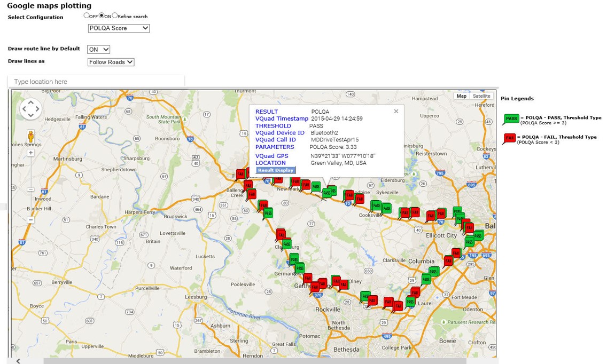607x364 pixels.
Task: Click the Draw lines as label
Action: 26,61
